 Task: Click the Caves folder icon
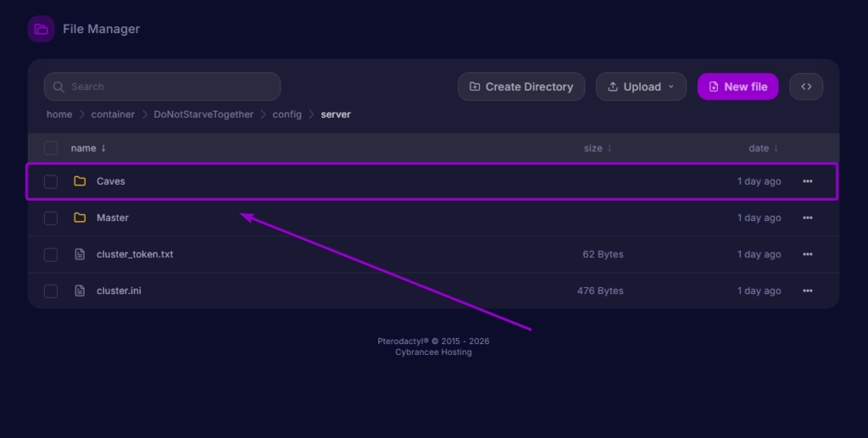point(80,181)
